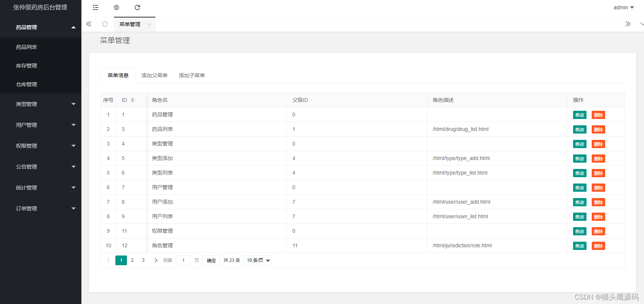The height and width of the screenshot is (304, 644).
Task: Expand the 订单管理 sidebar menu
Action: point(41,209)
